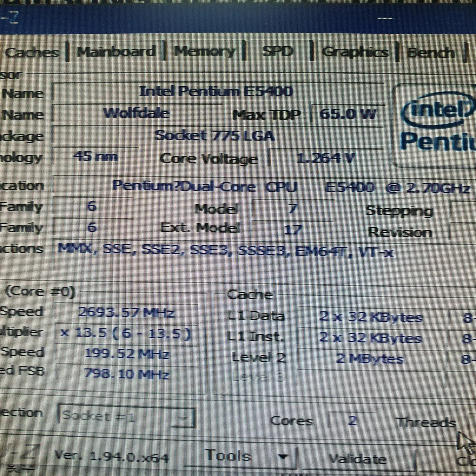Click the 199.52 MHz bus speed value
Screen dimensions: 476x476
[x=126, y=354]
